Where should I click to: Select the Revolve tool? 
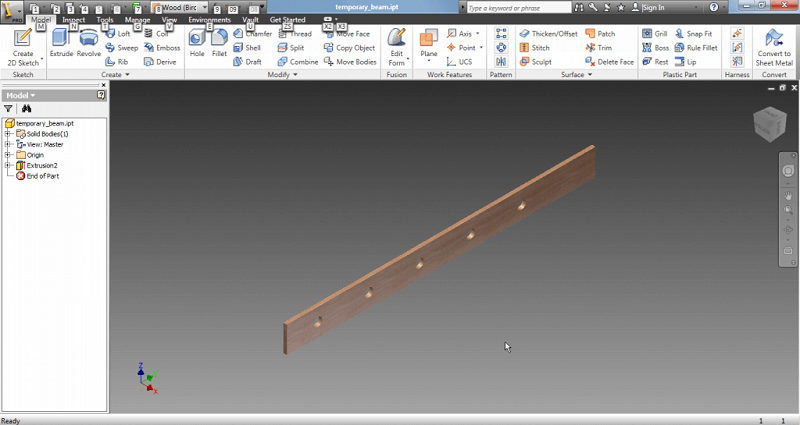click(x=89, y=43)
